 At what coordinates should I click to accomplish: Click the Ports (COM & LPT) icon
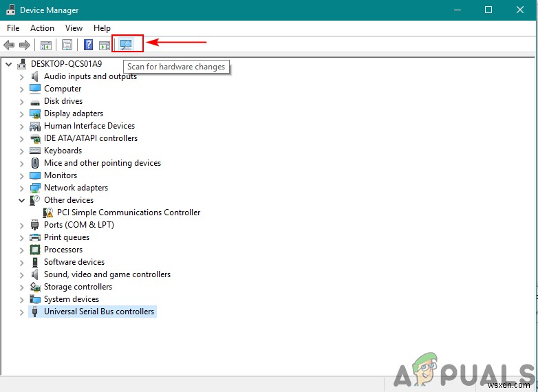pos(34,225)
